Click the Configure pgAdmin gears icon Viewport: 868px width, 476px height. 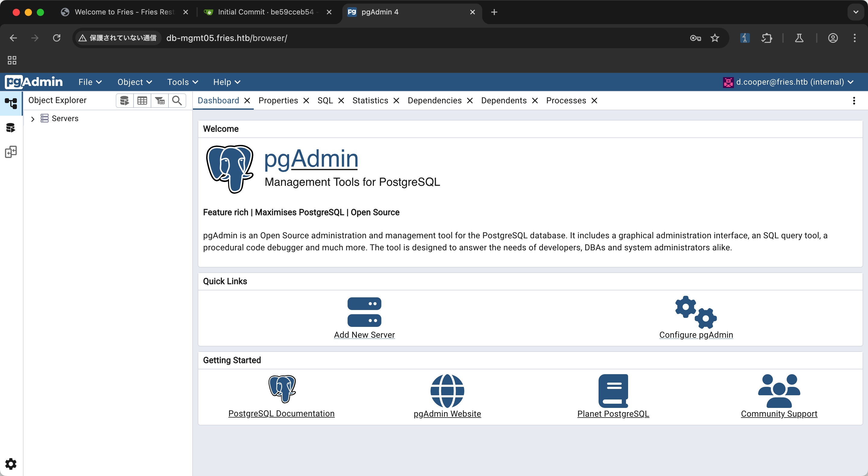tap(696, 312)
